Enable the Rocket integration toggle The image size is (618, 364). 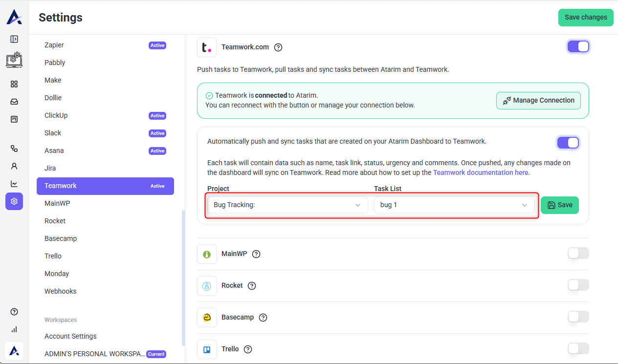click(578, 285)
